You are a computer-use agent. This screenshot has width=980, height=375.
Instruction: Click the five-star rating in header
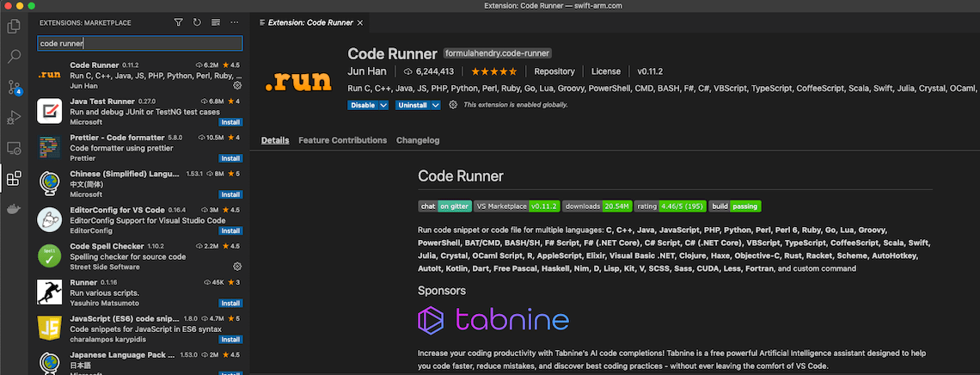coord(493,71)
